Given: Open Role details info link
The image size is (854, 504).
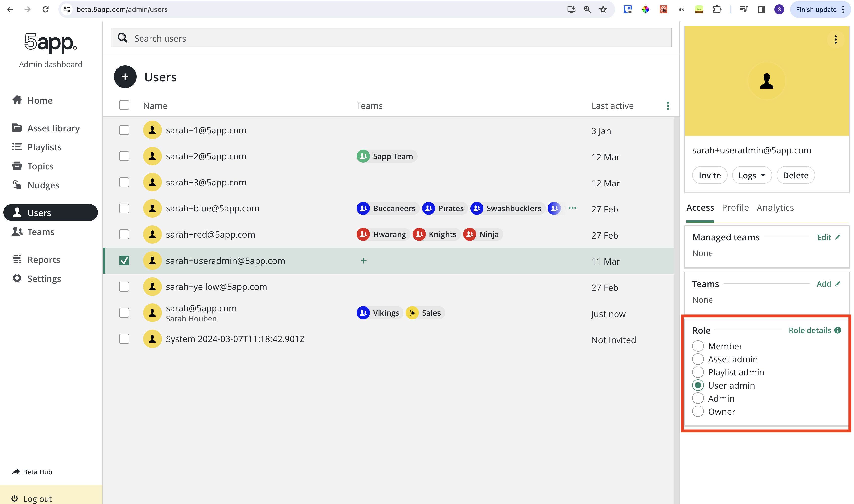Looking at the screenshot, I should click(x=815, y=330).
